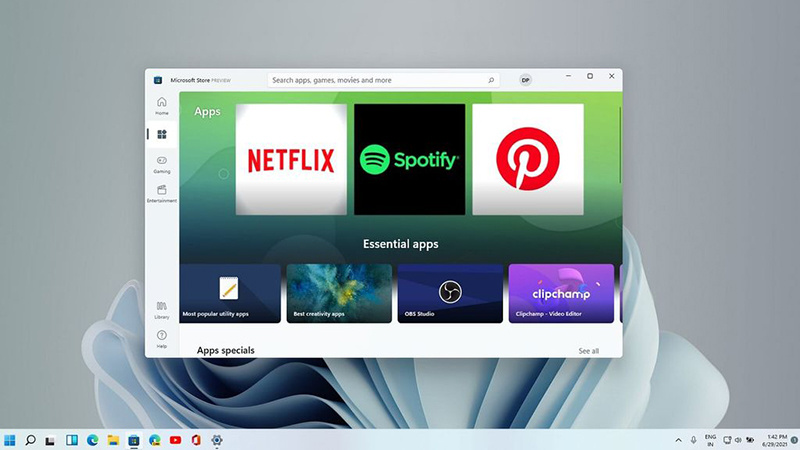Focus the Search apps, games, movies field
Image resolution: width=800 pixels, height=450 pixels.
point(383,80)
